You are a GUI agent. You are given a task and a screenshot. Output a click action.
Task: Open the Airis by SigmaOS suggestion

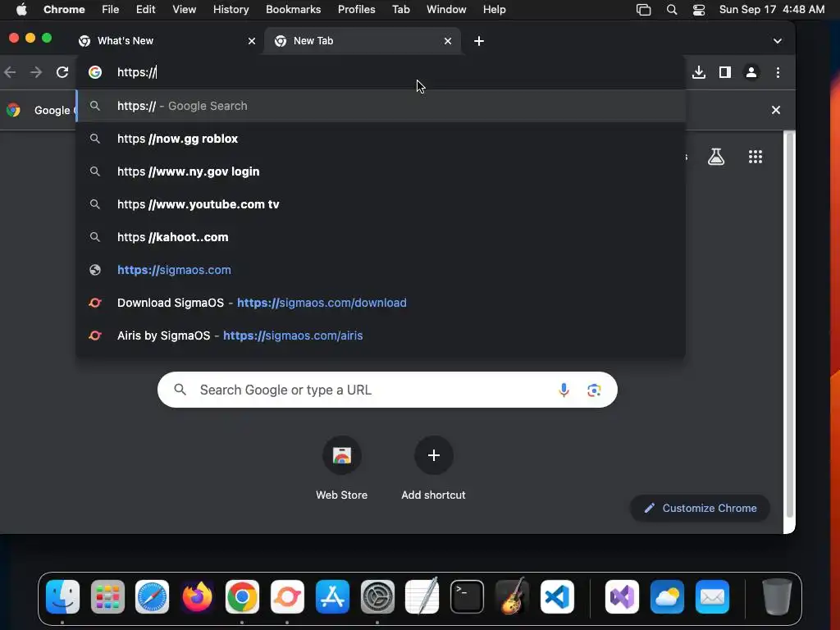(381, 336)
